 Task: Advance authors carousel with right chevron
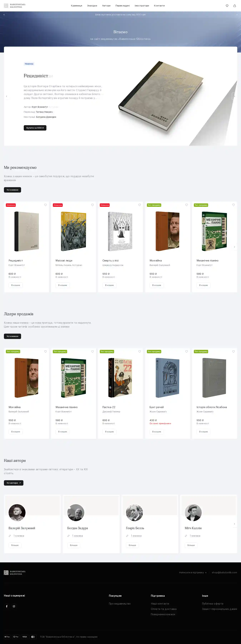tap(234, 524)
